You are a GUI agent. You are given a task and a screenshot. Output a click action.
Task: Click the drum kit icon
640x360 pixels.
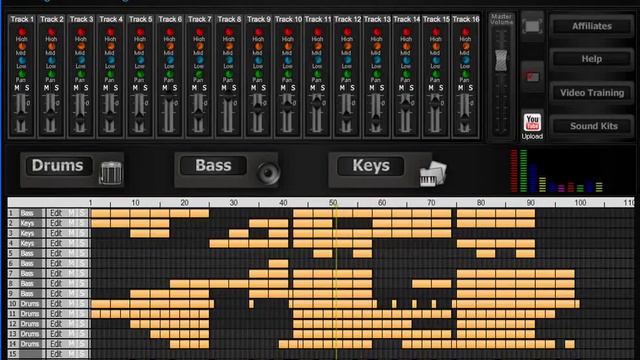pyautogui.click(x=111, y=173)
